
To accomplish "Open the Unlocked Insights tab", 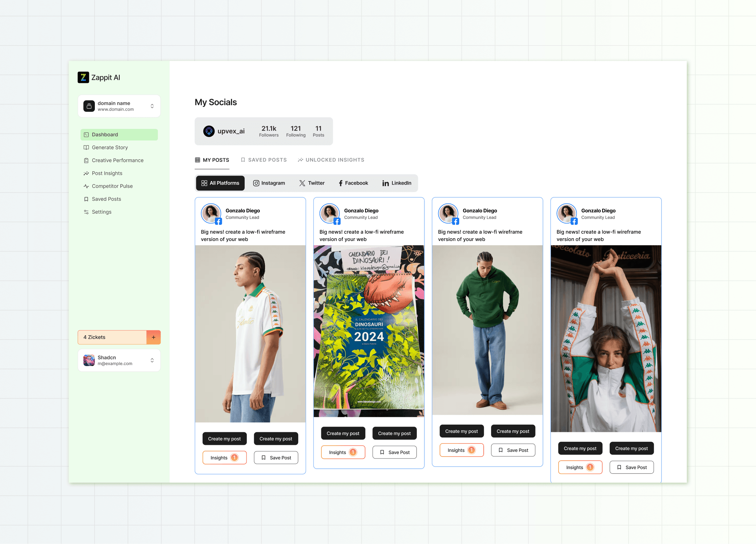I will click(331, 160).
